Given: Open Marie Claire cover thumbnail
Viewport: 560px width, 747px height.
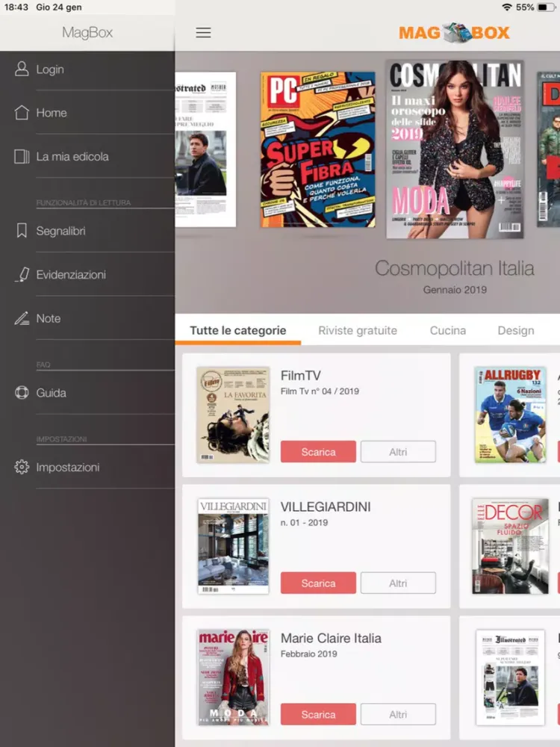Looking at the screenshot, I should [233, 678].
